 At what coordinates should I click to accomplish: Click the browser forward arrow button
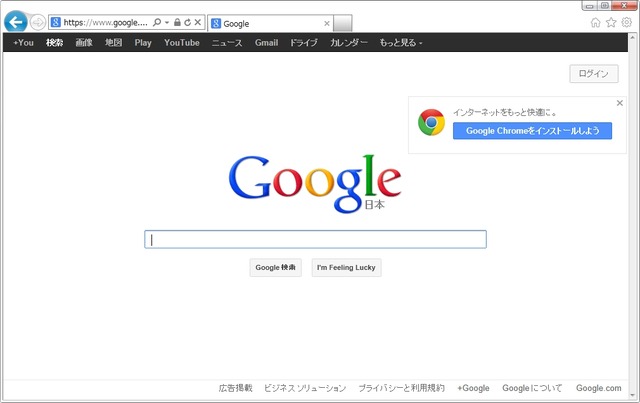38,22
